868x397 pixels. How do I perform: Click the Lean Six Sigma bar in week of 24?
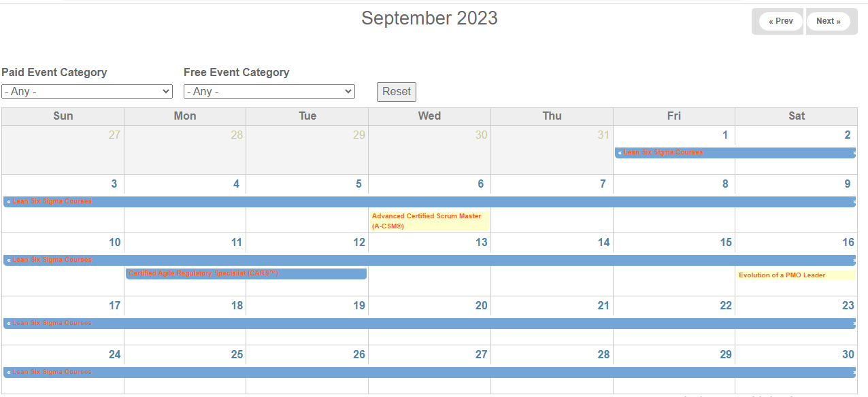point(429,373)
